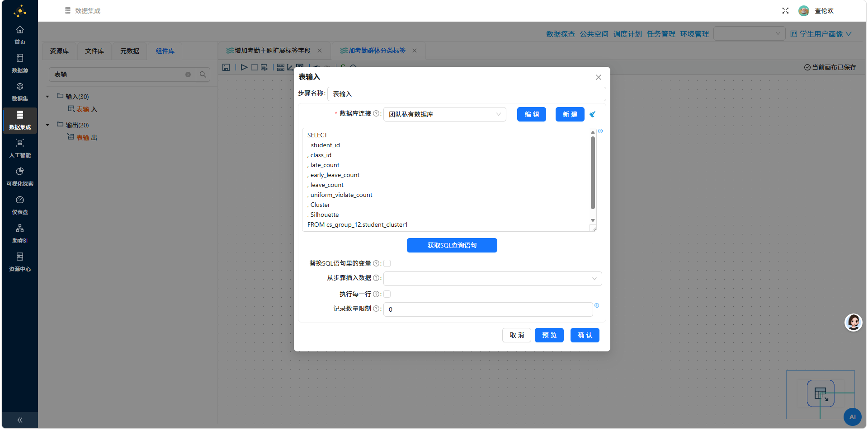The image size is (868, 430).
Task: Click the SQL editor vertical scrollbar
Action: (593, 173)
